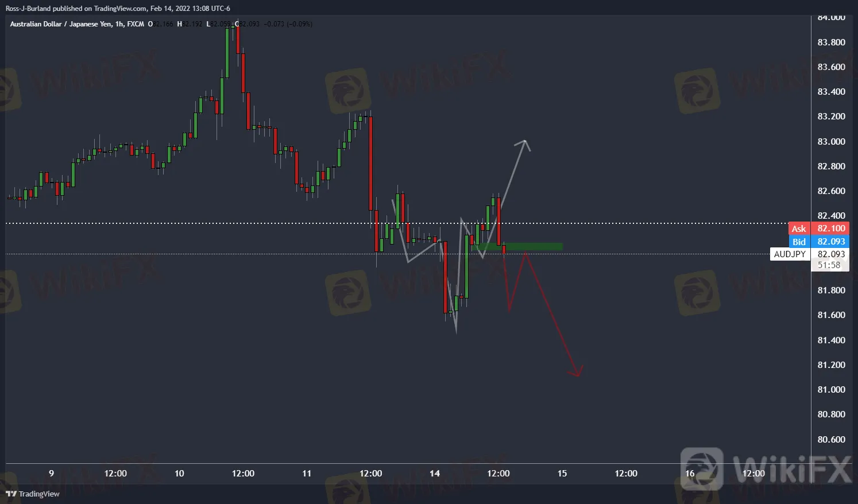Click the 12:00 label between dates 10 and 11
Viewport: 858px width, 504px height.
click(243, 474)
